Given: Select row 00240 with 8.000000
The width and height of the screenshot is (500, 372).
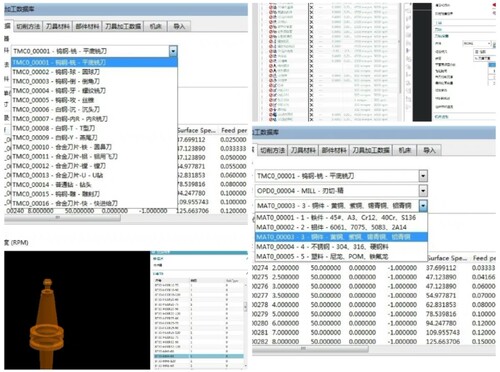Looking at the screenshot, I should [x=126, y=211].
